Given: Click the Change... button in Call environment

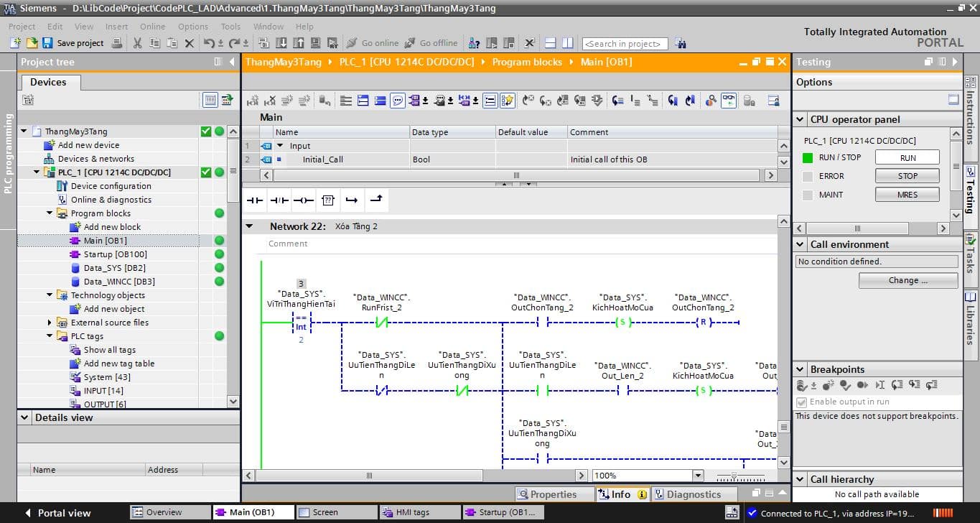Looking at the screenshot, I should [x=908, y=280].
